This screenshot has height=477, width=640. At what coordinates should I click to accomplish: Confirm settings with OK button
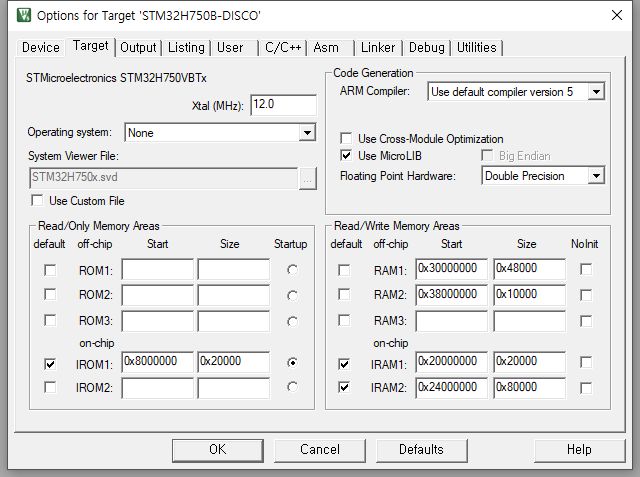point(218,450)
